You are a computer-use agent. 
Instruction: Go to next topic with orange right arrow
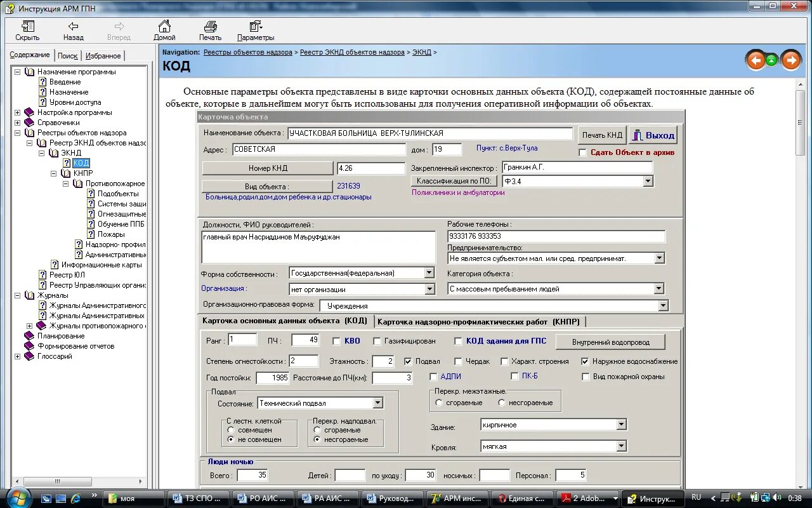pos(790,60)
